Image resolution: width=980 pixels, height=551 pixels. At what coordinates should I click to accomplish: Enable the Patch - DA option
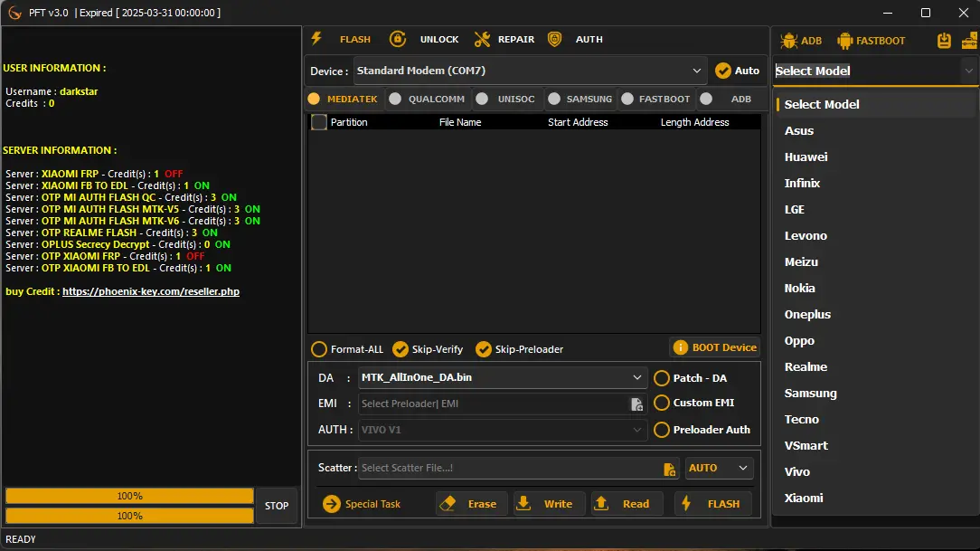(x=661, y=378)
